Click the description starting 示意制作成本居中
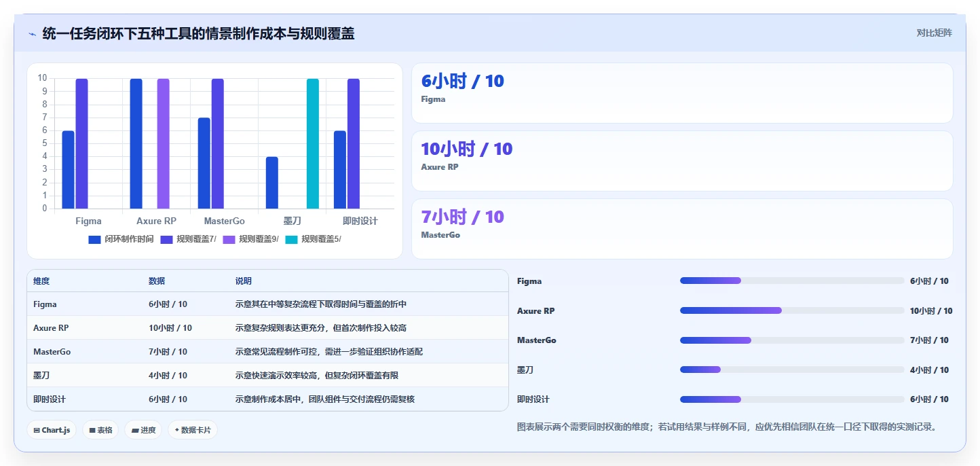The width and height of the screenshot is (980, 466). point(325,399)
